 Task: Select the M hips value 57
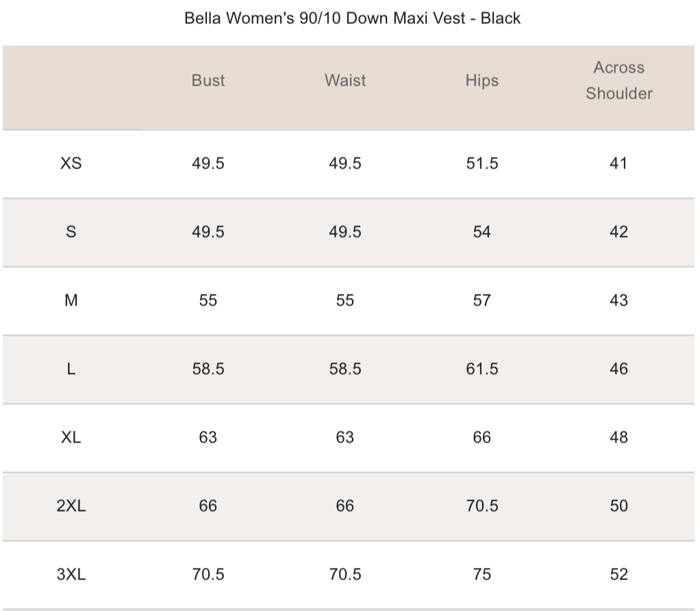pyautogui.click(x=482, y=300)
